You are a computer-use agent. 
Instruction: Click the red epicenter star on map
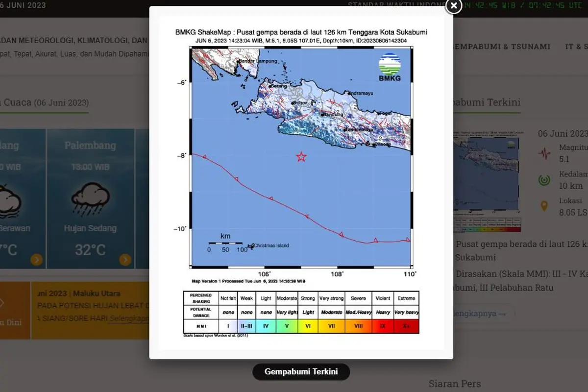point(301,157)
